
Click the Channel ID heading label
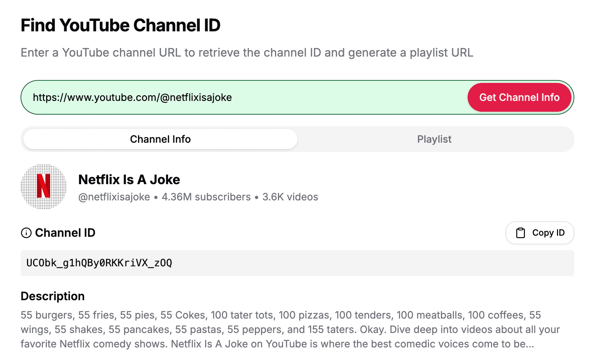(x=65, y=233)
